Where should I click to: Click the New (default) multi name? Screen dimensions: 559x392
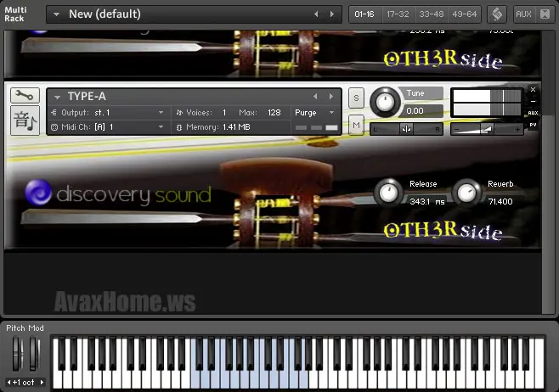click(104, 14)
